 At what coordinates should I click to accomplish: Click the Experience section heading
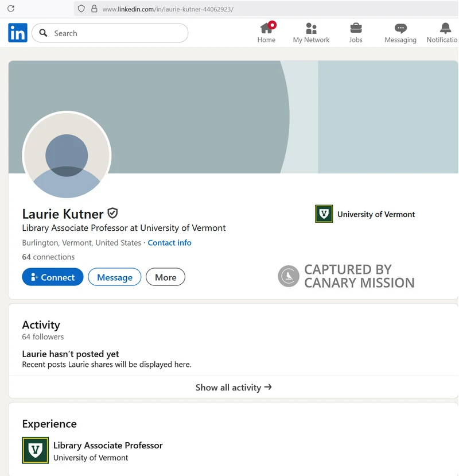tap(49, 424)
